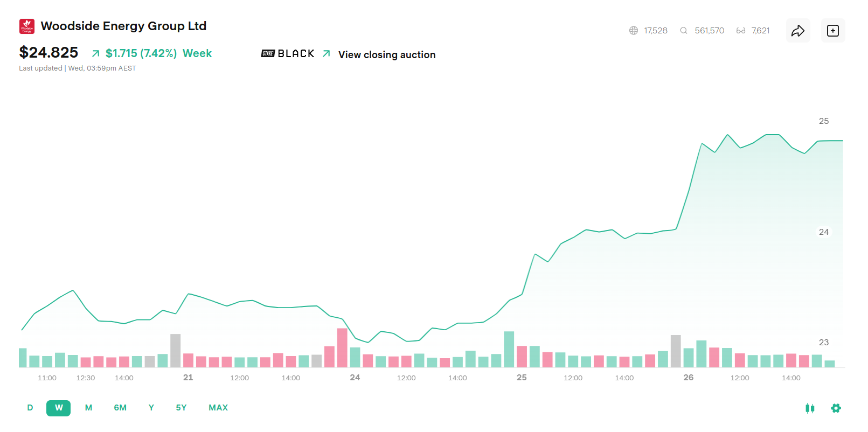Screen dimensions: 868x432
Task: Select the Y year timeframe
Action: click(151, 408)
